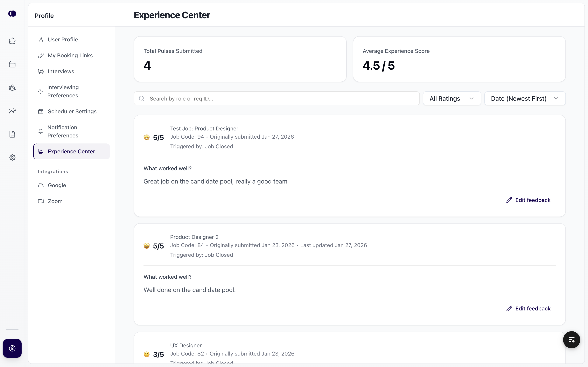Open the floating AI list button
This screenshot has height=367, width=588.
click(571, 340)
